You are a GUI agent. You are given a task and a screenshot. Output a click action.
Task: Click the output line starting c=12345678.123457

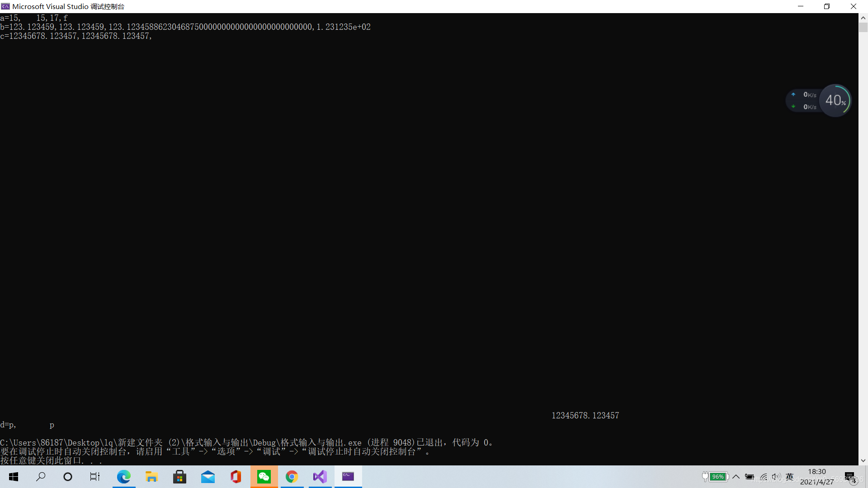(76, 36)
